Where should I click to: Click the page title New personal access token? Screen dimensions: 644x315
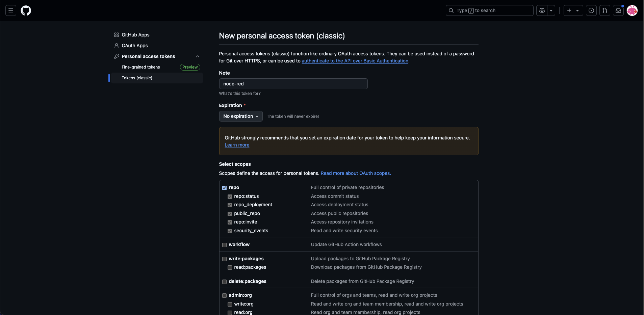[282, 36]
